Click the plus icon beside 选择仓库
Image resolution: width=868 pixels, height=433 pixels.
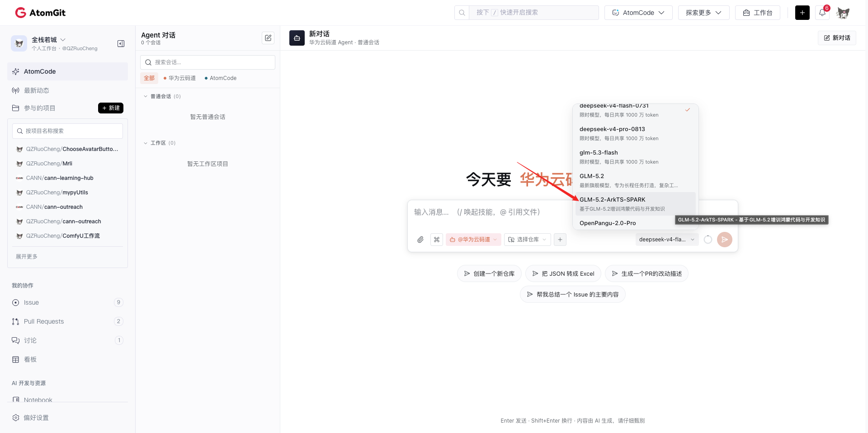point(560,240)
